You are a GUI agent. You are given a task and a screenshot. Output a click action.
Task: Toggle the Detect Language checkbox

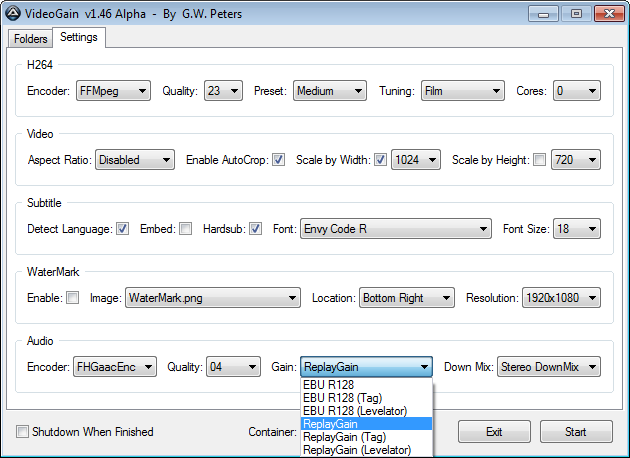[x=122, y=228]
